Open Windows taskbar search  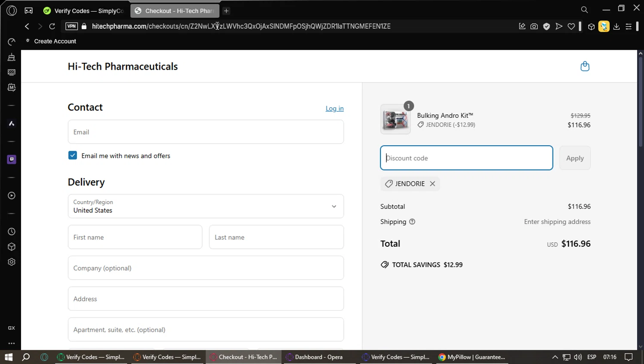26,357
